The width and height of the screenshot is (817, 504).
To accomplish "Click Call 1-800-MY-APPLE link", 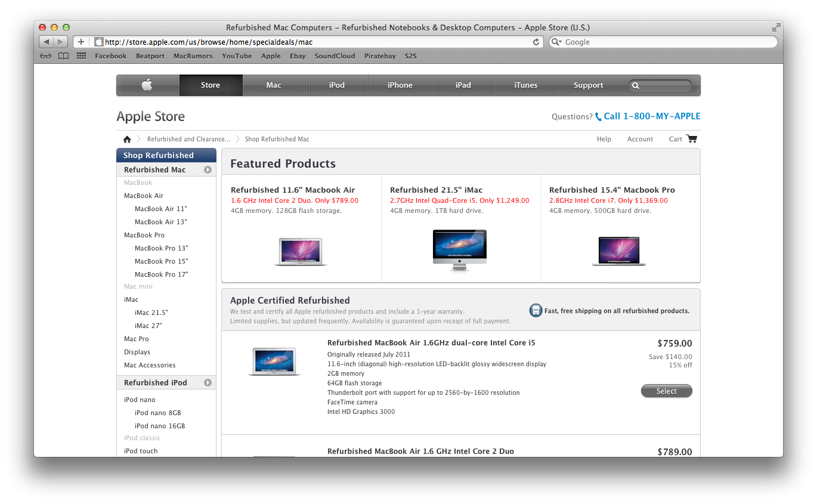I will pyautogui.click(x=652, y=116).
